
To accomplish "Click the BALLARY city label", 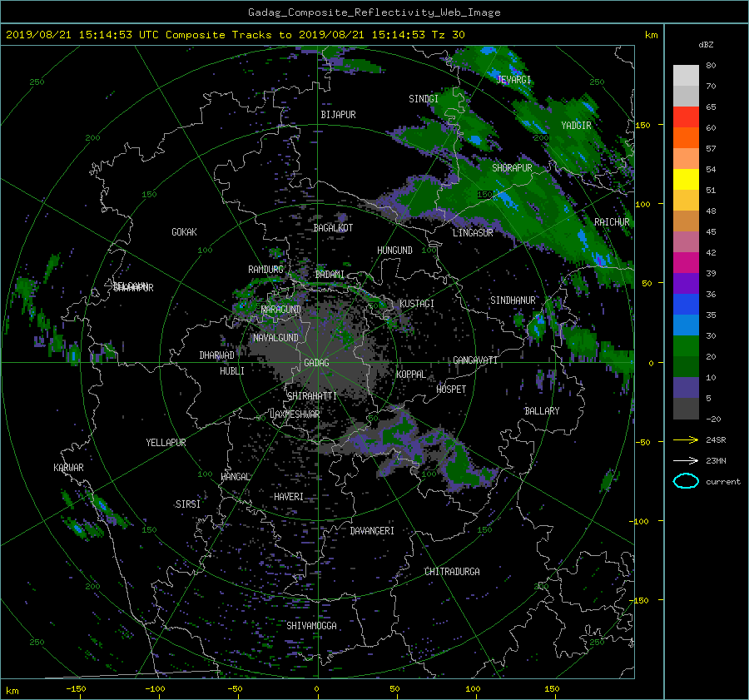I will coord(542,411).
